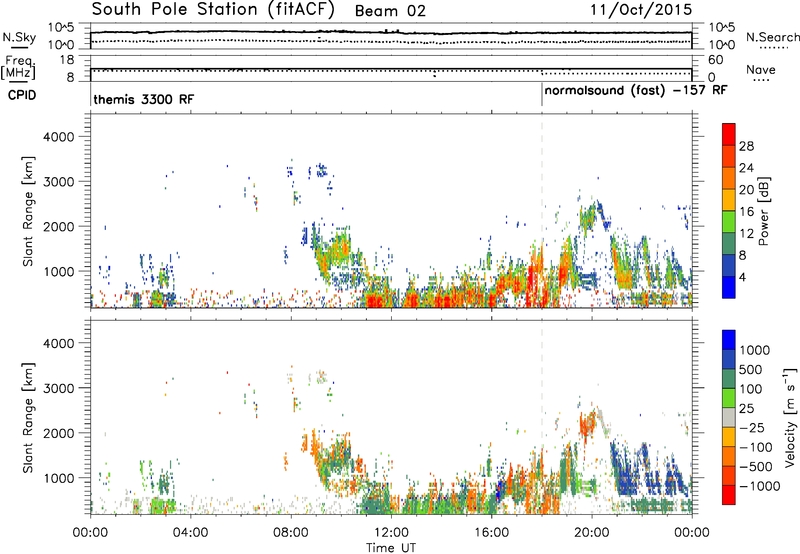This screenshot has height=554, width=800.
Task: Click the 'N.Search' legend label
Action: (x=773, y=37)
